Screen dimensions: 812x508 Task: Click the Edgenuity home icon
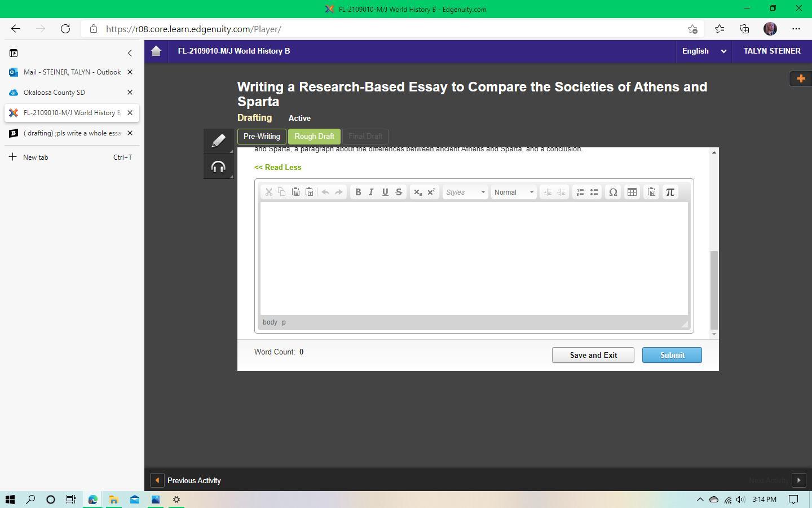156,51
